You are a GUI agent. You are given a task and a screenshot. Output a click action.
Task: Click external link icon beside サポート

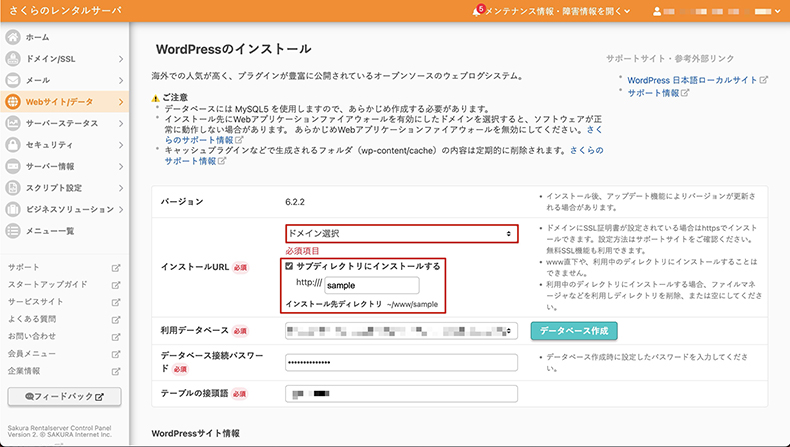point(116,268)
